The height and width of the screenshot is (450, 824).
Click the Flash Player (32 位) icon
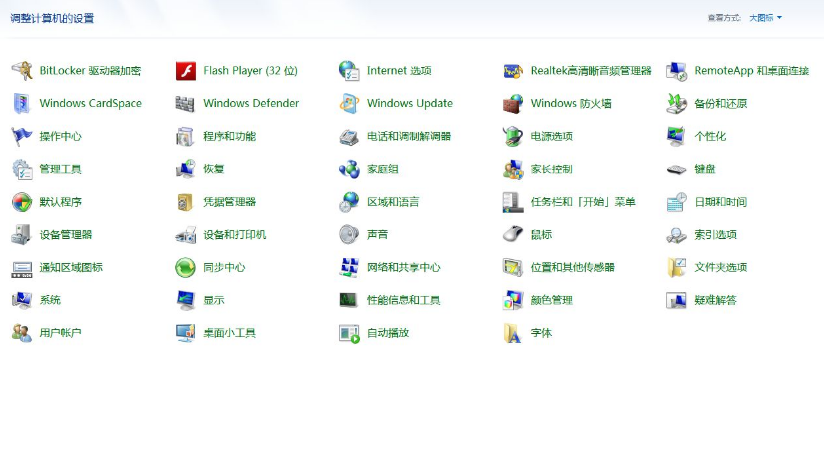pos(186,70)
